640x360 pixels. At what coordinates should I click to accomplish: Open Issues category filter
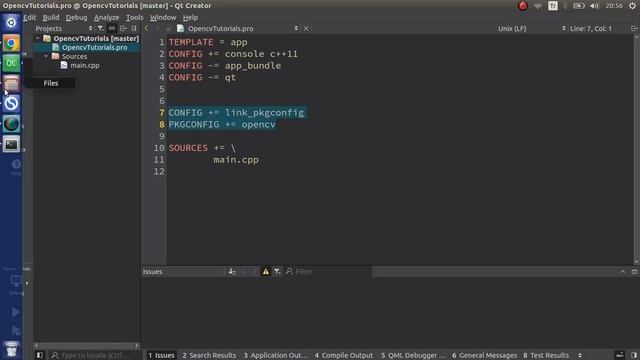[277, 271]
